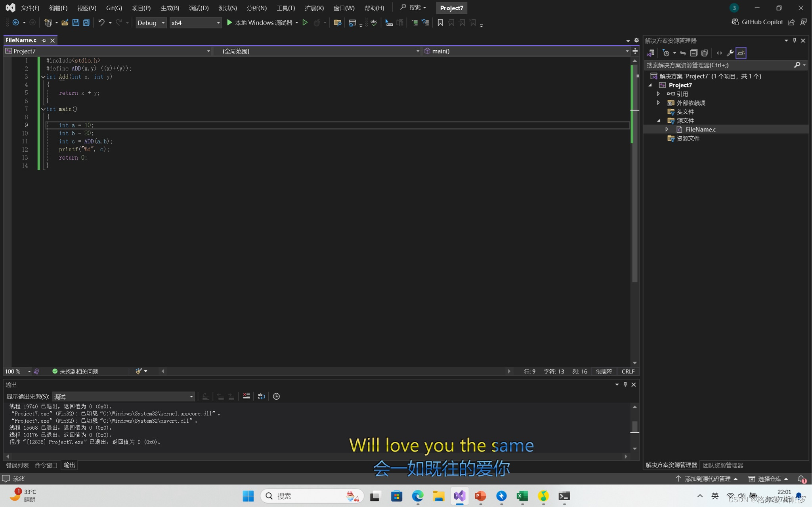Click the code cleanup broom icon
812x507 pixels.
coord(139,371)
